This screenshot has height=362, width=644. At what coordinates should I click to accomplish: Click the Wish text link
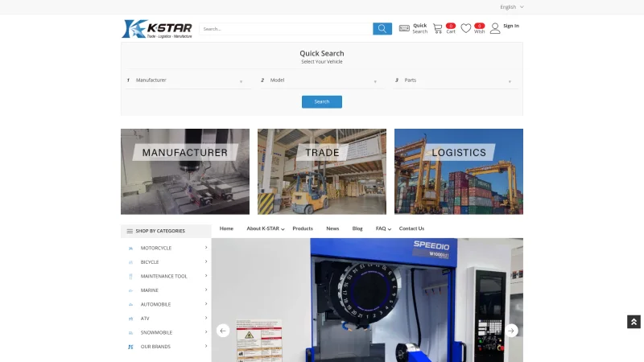click(479, 31)
